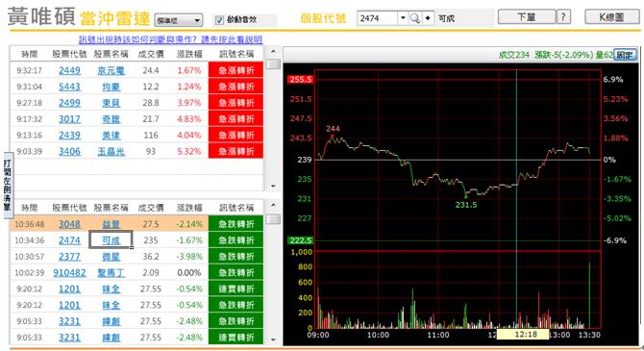Image resolution: width=644 pixels, height=351 pixels.
Task: Click the 急跌轉折 signal in the 3048 row
Action: [x=235, y=224]
